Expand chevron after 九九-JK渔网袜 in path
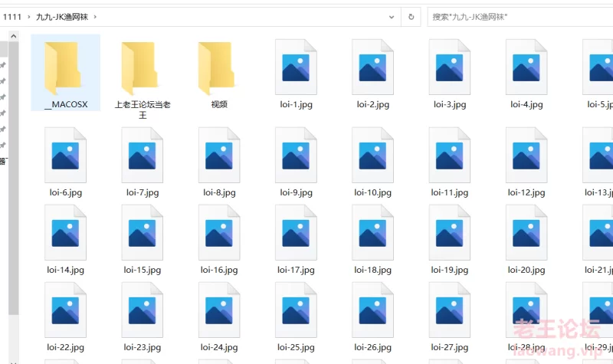Viewport: 613px width, 364px height. [x=95, y=17]
